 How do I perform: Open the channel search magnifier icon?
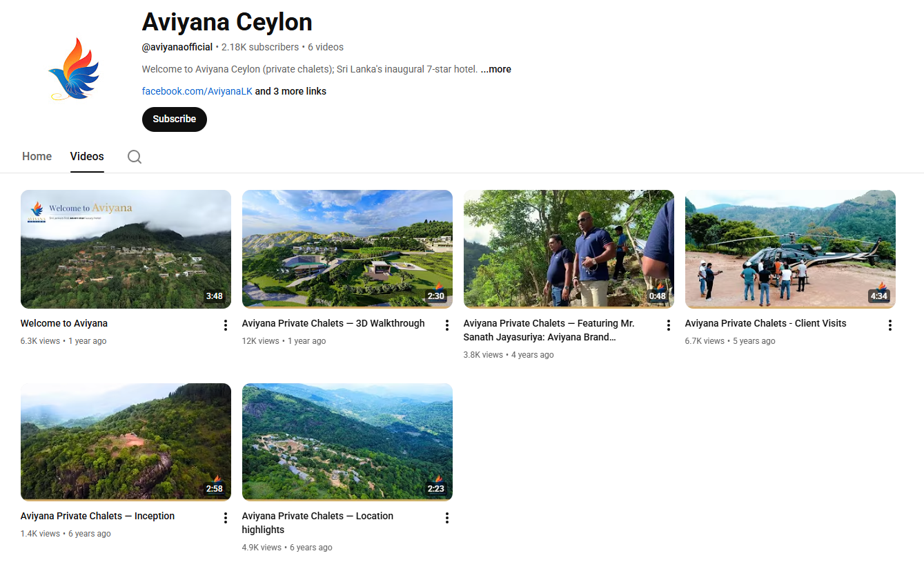135,157
